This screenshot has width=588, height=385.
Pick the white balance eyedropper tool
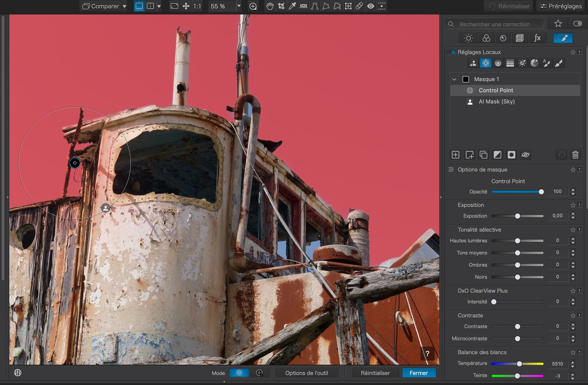[x=292, y=6]
